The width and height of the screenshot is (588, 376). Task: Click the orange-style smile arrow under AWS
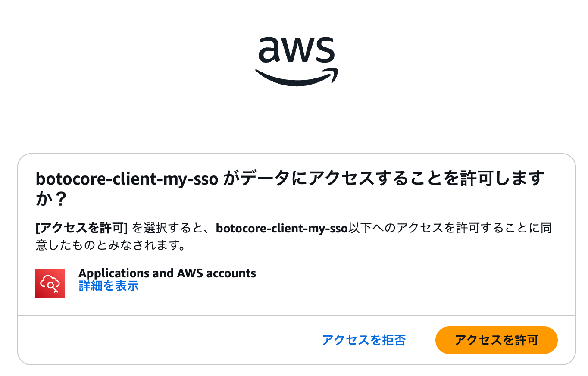[x=297, y=76]
